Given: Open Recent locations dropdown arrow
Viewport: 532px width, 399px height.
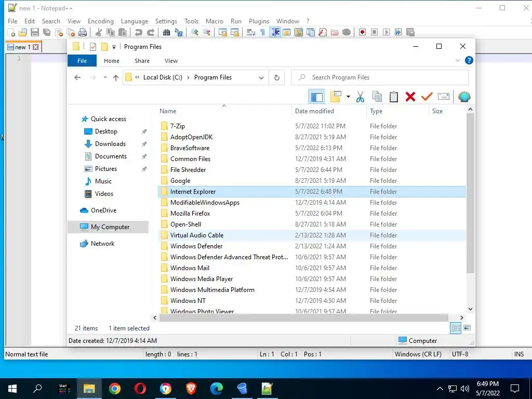Looking at the screenshot, I should pos(105,77).
